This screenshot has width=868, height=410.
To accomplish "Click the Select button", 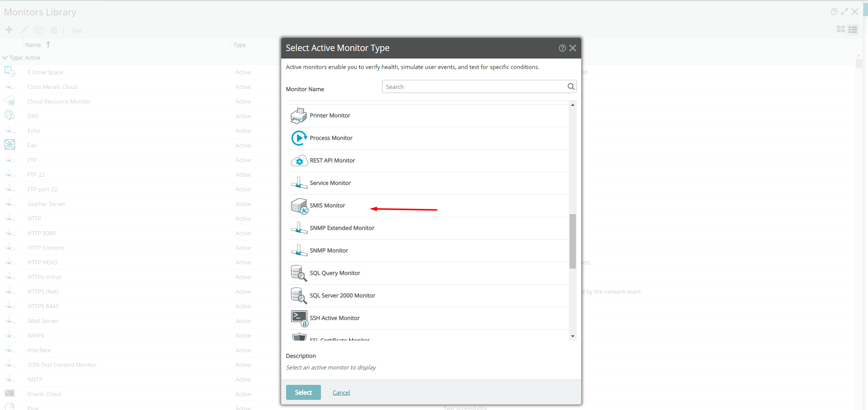I will pyautogui.click(x=303, y=392).
